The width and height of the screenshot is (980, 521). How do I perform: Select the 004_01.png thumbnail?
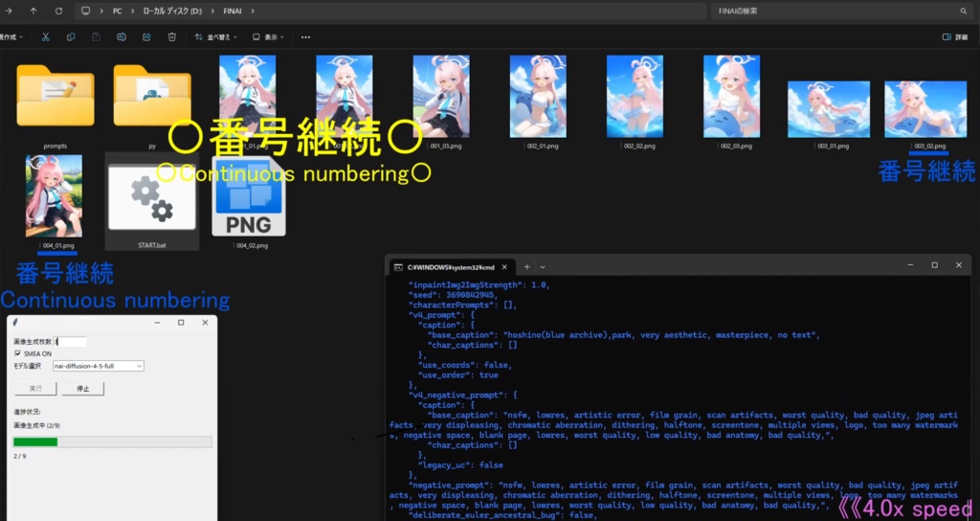pyautogui.click(x=54, y=195)
